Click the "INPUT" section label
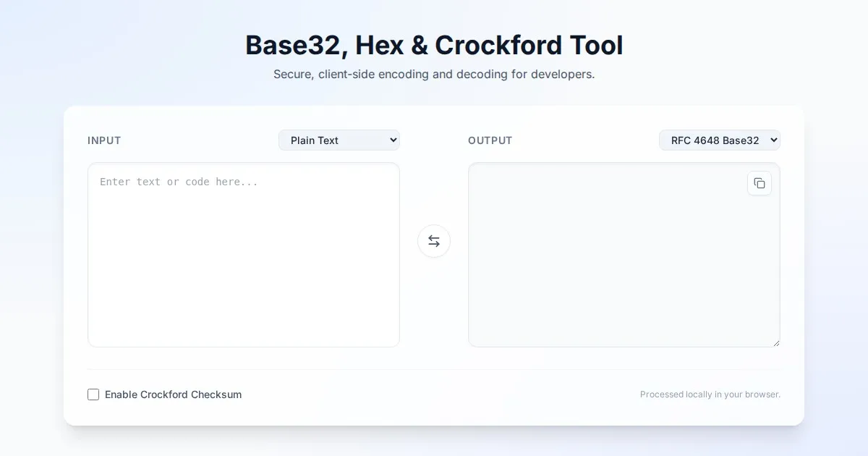Image resolution: width=868 pixels, height=456 pixels. tap(104, 140)
